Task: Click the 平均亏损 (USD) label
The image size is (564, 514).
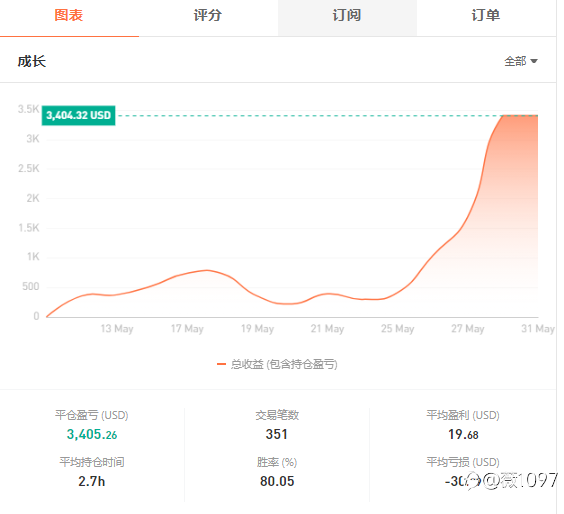Action: (x=463, y=462)
